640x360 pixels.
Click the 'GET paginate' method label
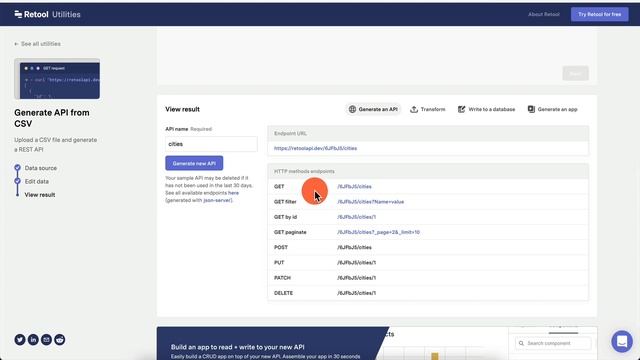point(290,232)
